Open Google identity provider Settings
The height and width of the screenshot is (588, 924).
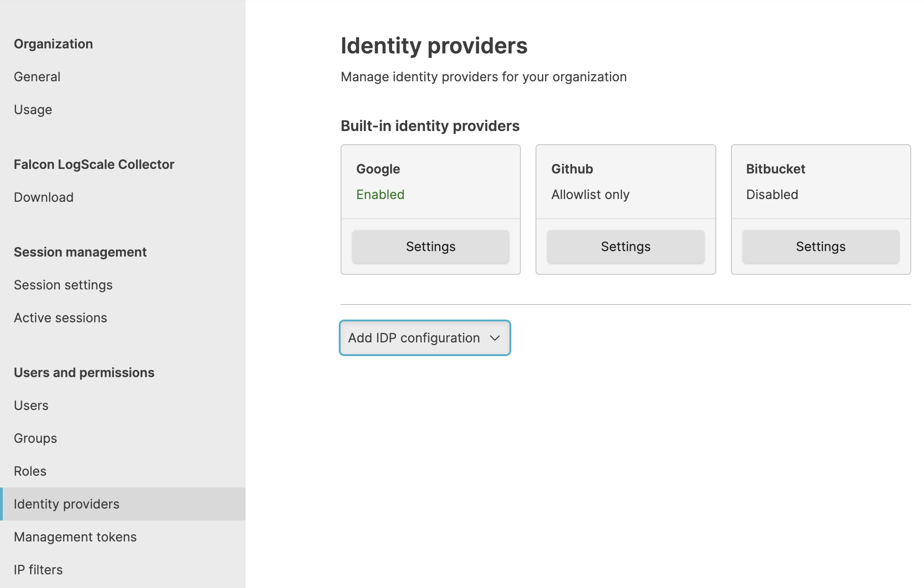430,247
